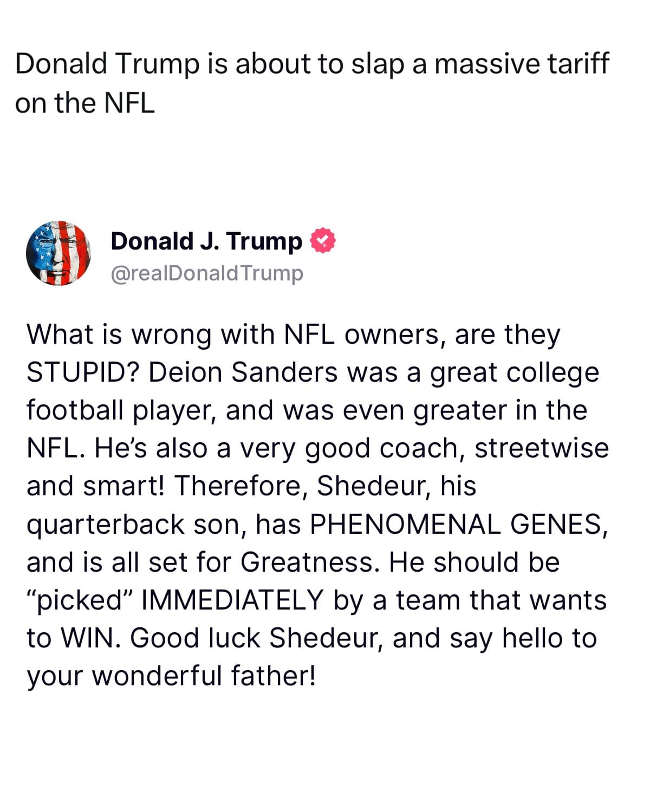650x812 pixels.
Task: Click the @realDonaldTrump handle
Action: coord(207,273)
